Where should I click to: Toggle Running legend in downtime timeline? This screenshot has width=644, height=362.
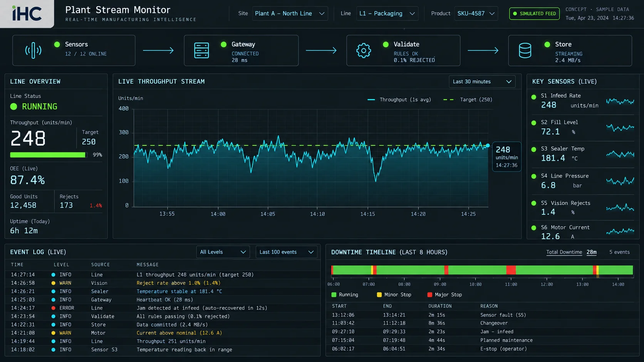tap(345, 295)
